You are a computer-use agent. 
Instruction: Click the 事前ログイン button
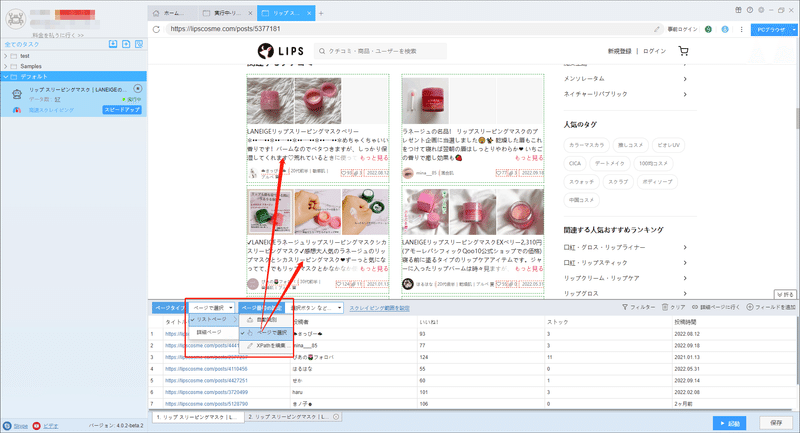pos(682,30)
